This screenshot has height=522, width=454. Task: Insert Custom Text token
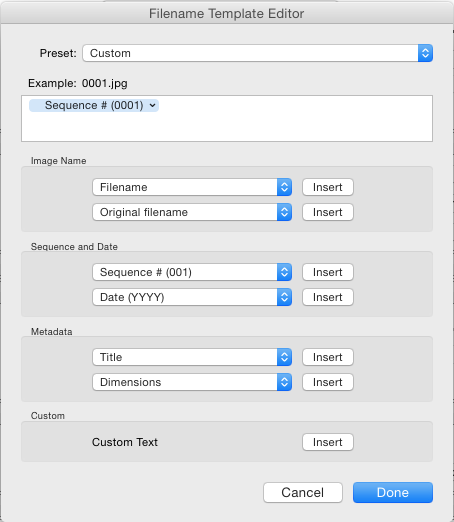(x=328, y=442)
